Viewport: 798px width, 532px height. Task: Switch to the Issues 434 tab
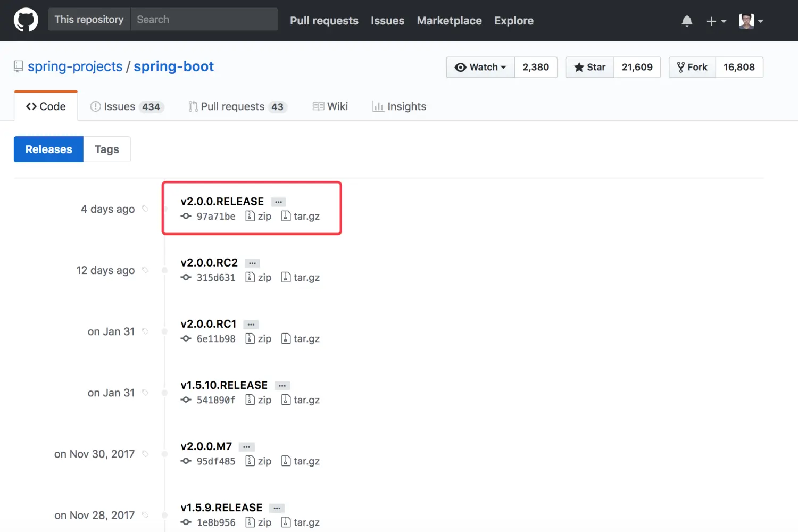(x=127, y=106)
